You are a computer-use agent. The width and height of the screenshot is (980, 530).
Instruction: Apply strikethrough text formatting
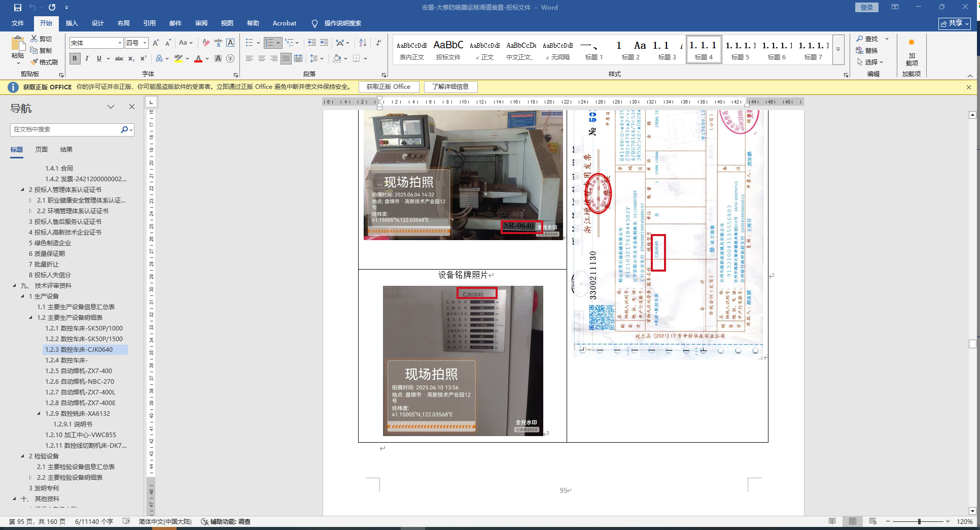pos(119,59)
